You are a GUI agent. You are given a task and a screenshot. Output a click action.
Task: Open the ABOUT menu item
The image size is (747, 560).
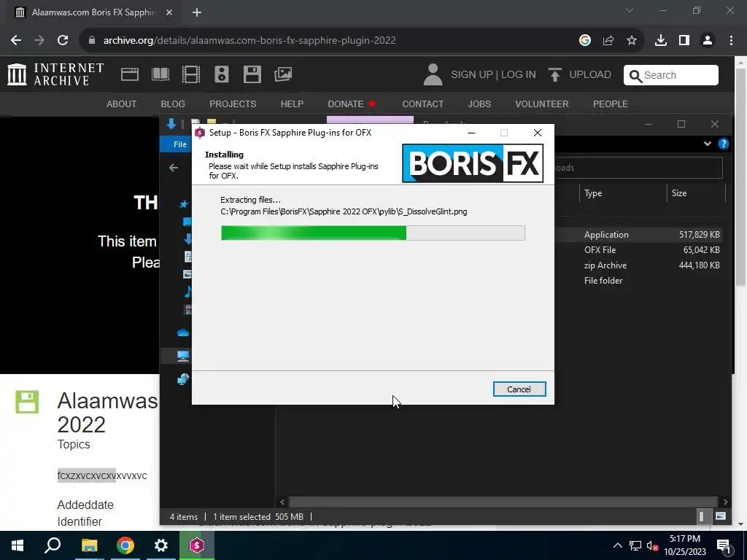tap(122, 104)
